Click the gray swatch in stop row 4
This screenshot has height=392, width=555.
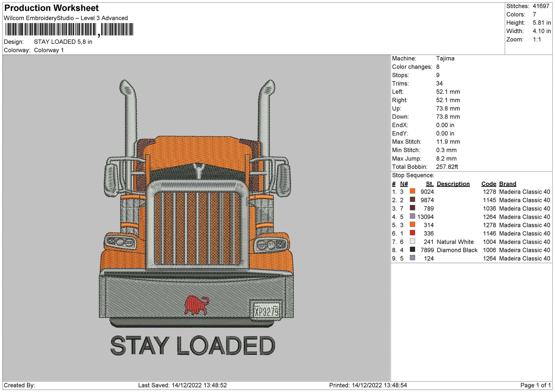pos(413,216)
